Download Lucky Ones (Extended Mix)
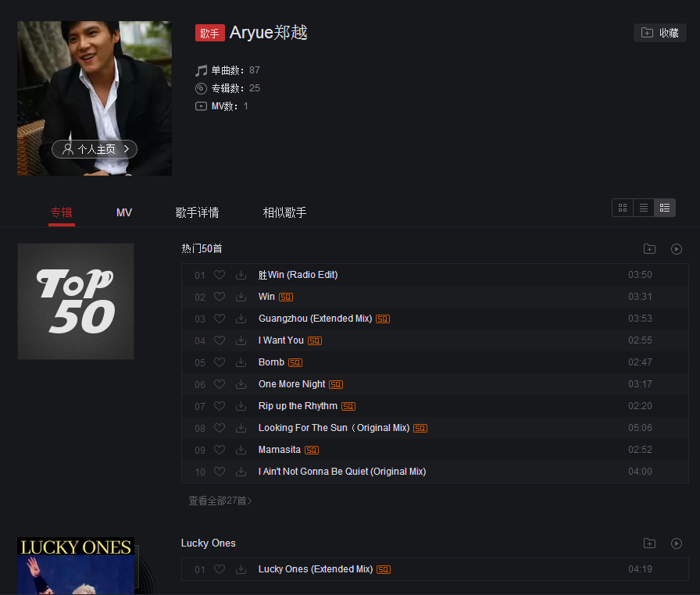The height and width of the screenshot is (595, 700). [241, 569]
